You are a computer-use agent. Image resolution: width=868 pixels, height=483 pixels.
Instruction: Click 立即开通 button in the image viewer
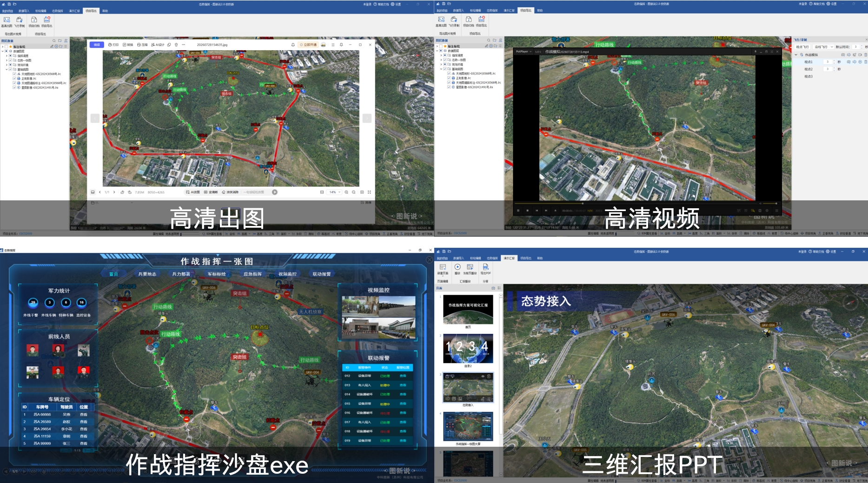coord(308,45)
